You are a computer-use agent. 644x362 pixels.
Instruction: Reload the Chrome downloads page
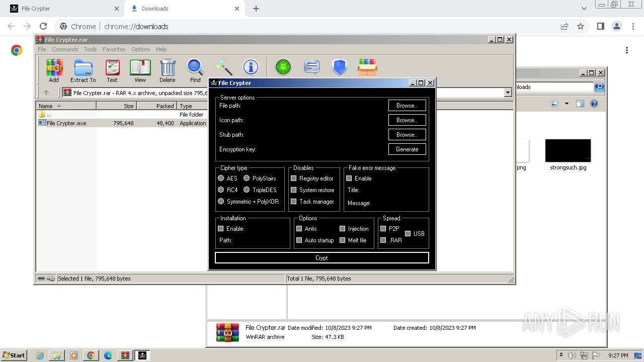tap(43, 26)
